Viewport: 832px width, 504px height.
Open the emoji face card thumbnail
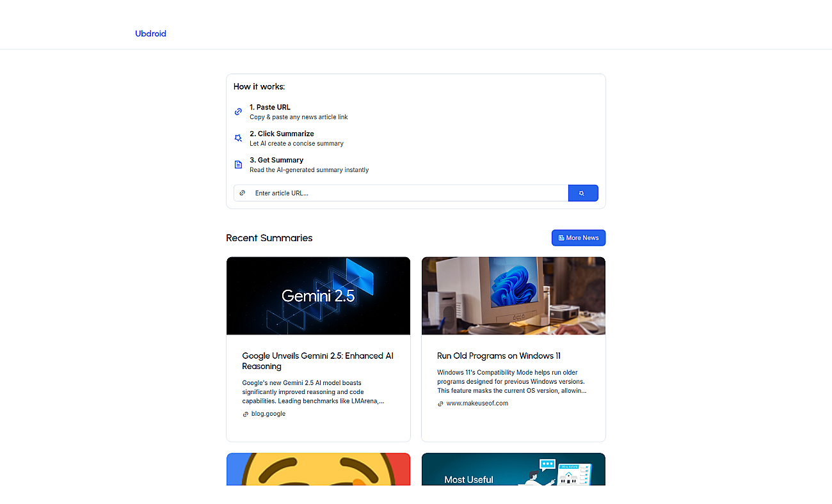(318, 469)
